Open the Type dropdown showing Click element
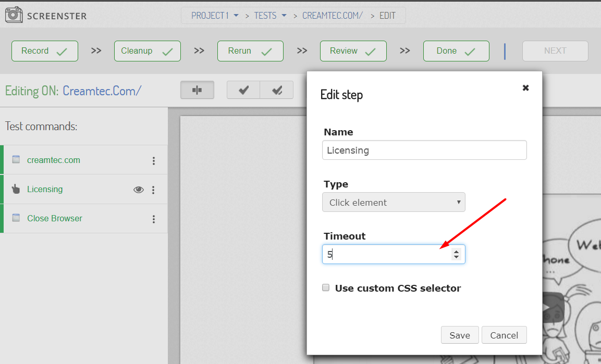This screenshot has height=364, width=601. pyautogui.click(x=394, y=202)
